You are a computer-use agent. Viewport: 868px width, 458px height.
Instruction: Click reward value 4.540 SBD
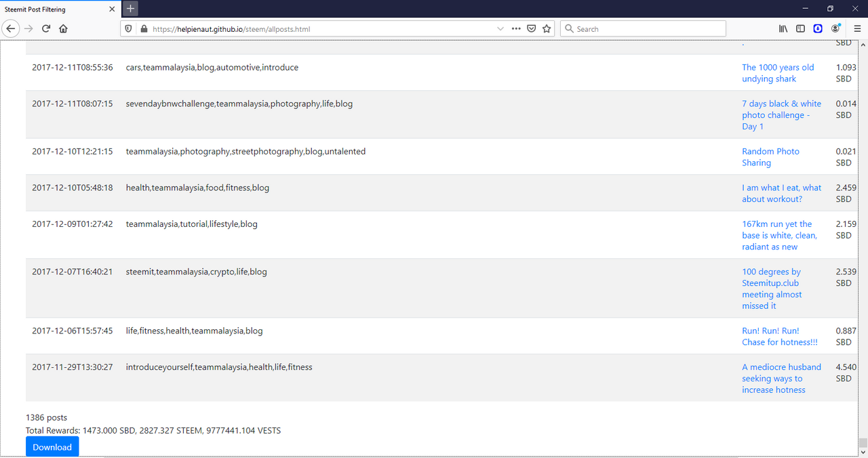click(x=846, y=373)
